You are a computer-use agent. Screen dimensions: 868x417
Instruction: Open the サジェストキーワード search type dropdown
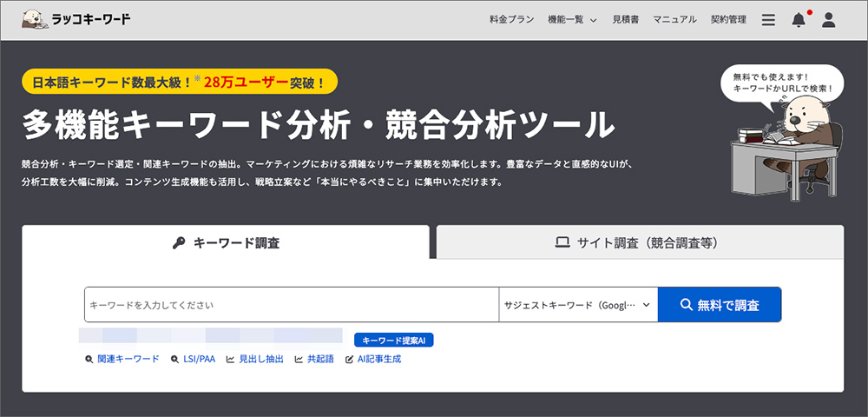click(578, 305)
